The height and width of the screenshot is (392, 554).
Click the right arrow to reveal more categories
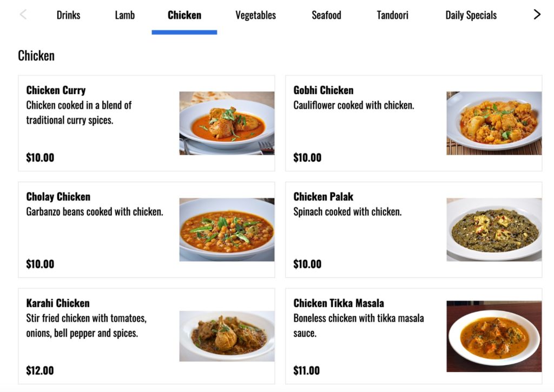pyautogui.click(x=537, y=15)
